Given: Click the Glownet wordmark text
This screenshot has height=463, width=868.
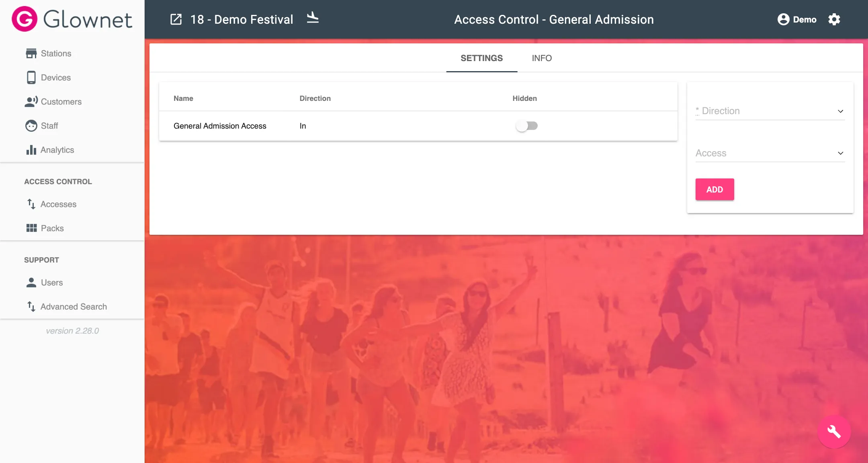Looking at the screenshot, I should (88, 19).
